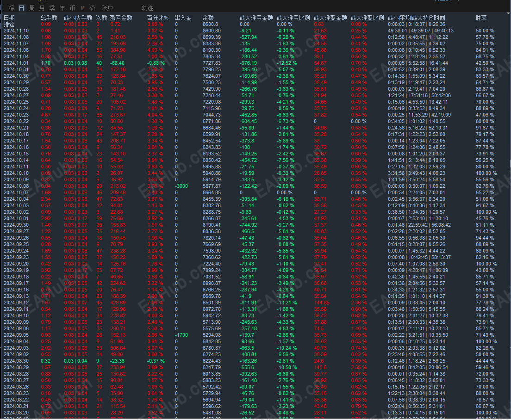Click the 7727.83 balance cell
This screenshot has height=420, width=511.
pyautogui.click(x=212, y=63)
